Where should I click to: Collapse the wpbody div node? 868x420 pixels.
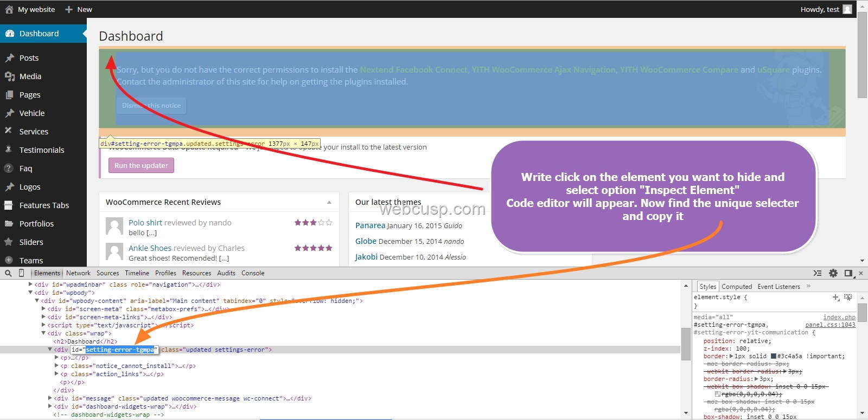tap(30, 292)
